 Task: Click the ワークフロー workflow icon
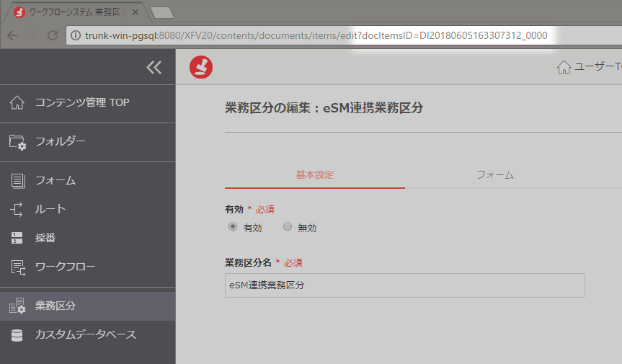18,267
